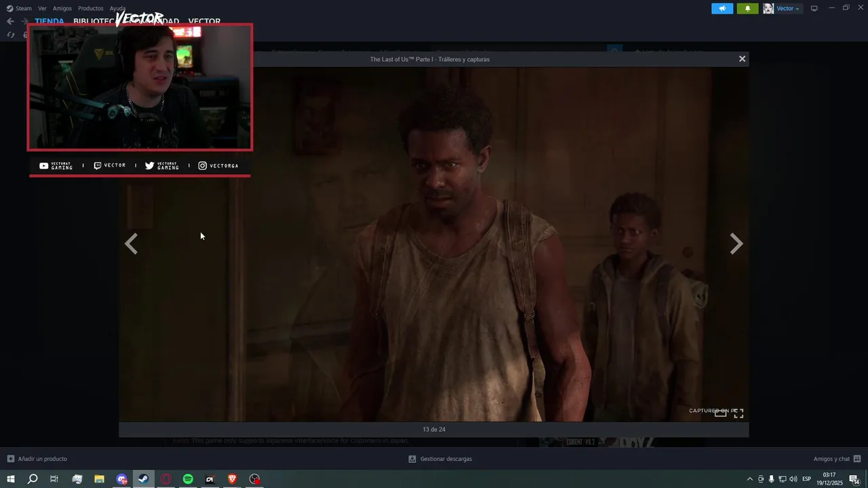The height and width of the screenshot is (488, 868).
Task: Expand the Vector account dropdown
Action: pos(788,8)
